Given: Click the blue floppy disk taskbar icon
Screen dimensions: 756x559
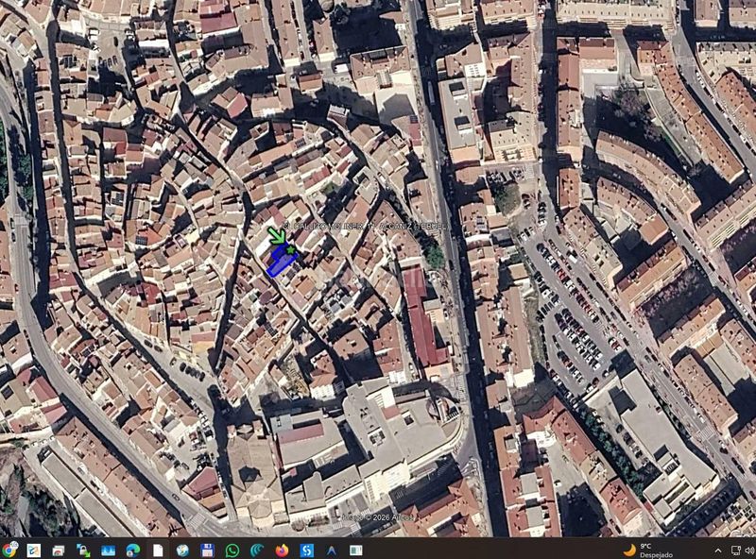Looking at the screenshot, I should (x=207, y=551).
